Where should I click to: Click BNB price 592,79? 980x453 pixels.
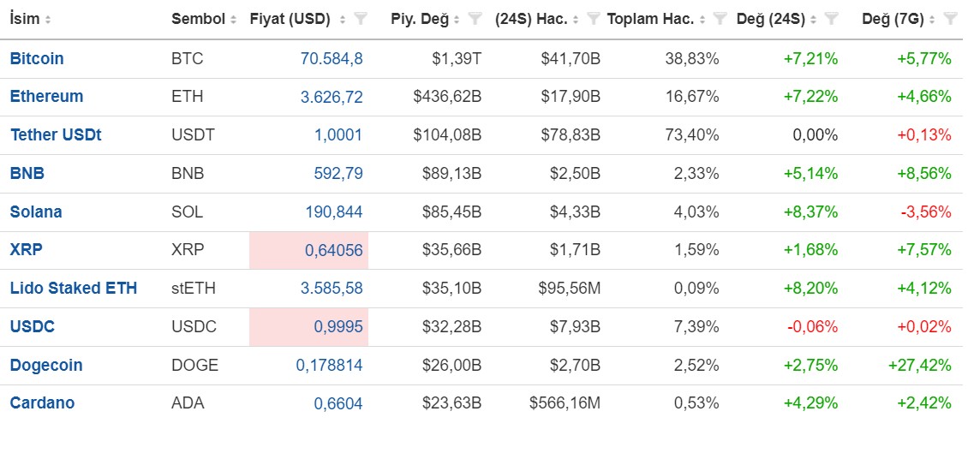[x=338, y=174]
